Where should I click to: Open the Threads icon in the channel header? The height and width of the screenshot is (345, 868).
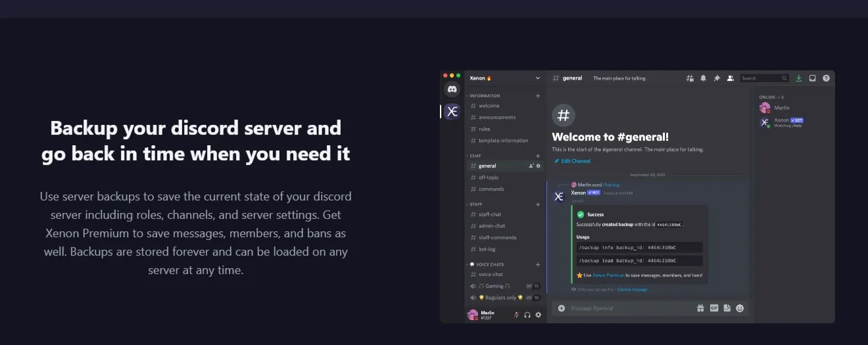(x=690, y=78)
